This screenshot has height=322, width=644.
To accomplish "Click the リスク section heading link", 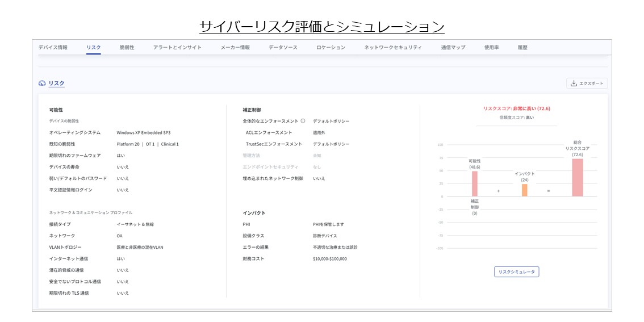I will 56,83.
